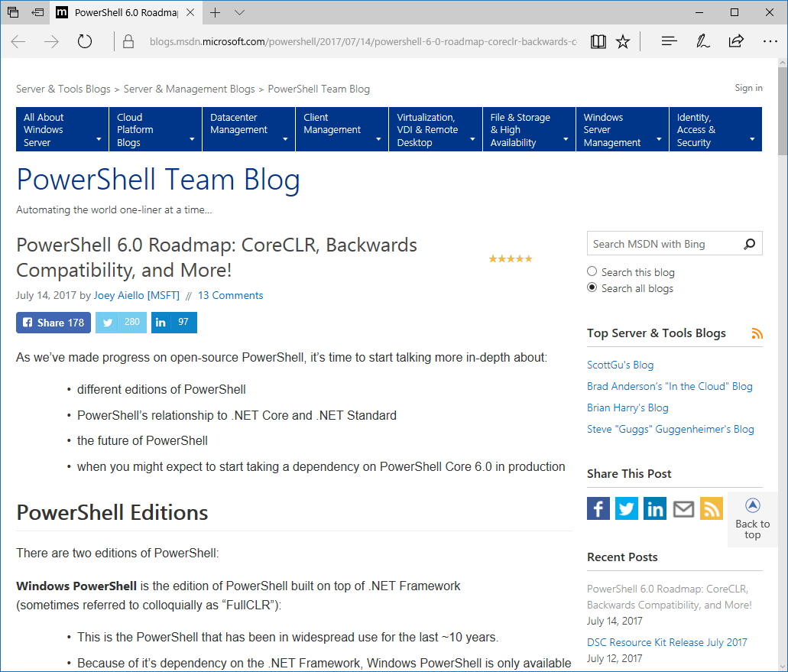The width and height of the screenshot is (788, 672).
Task: Open Microsoft Edge Web Notes pen icon
Action: coord(702,41)
